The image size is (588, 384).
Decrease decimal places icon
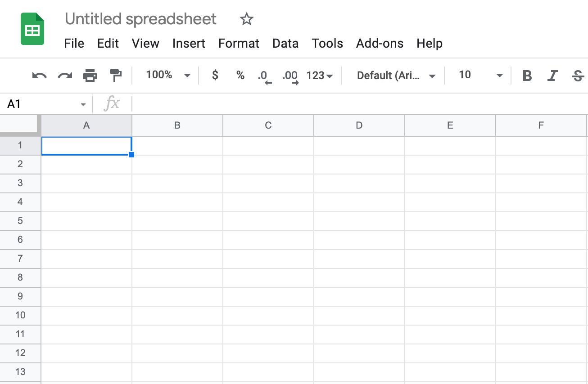265,76
